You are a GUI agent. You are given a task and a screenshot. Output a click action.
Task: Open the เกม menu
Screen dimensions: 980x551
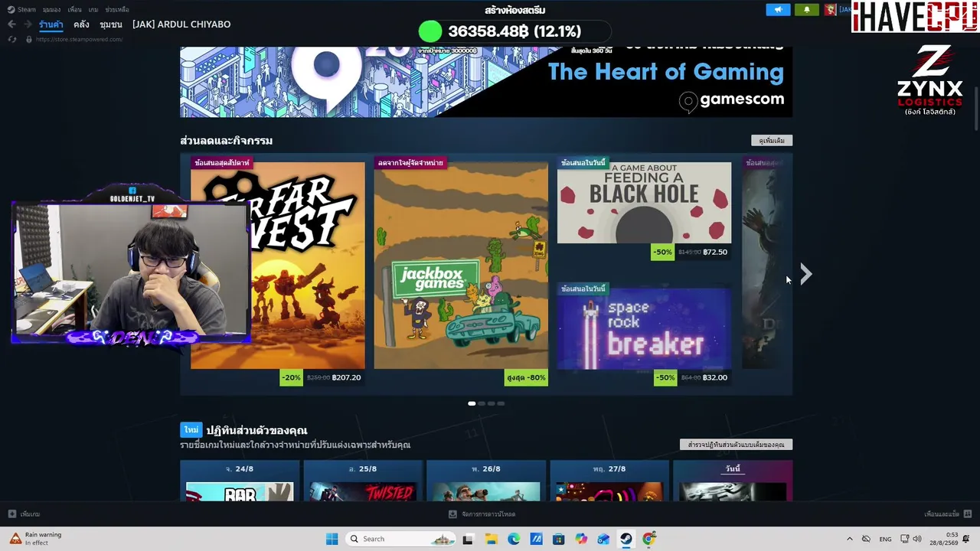[93, 9]
